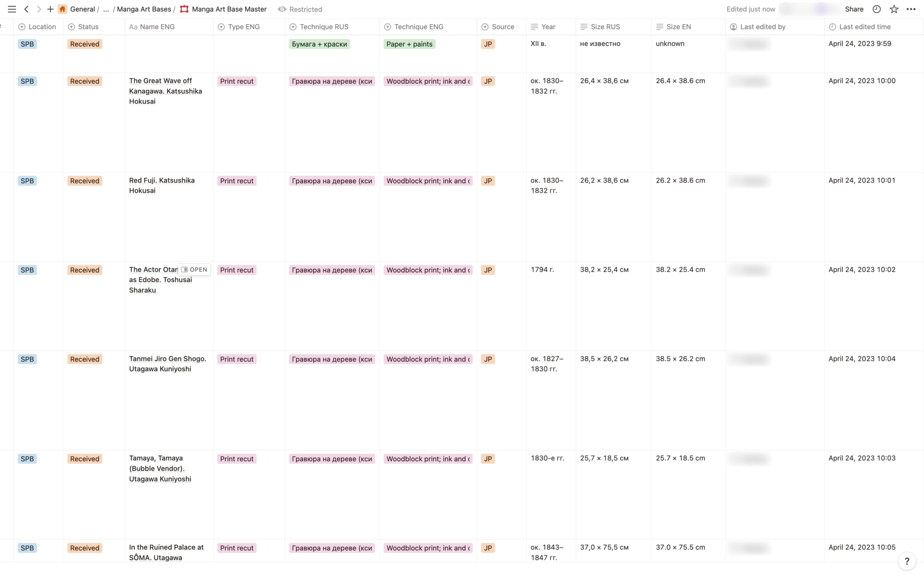The image size is (924, 578).
Task: Open the Status column header menu
Action: click(94, 27)
